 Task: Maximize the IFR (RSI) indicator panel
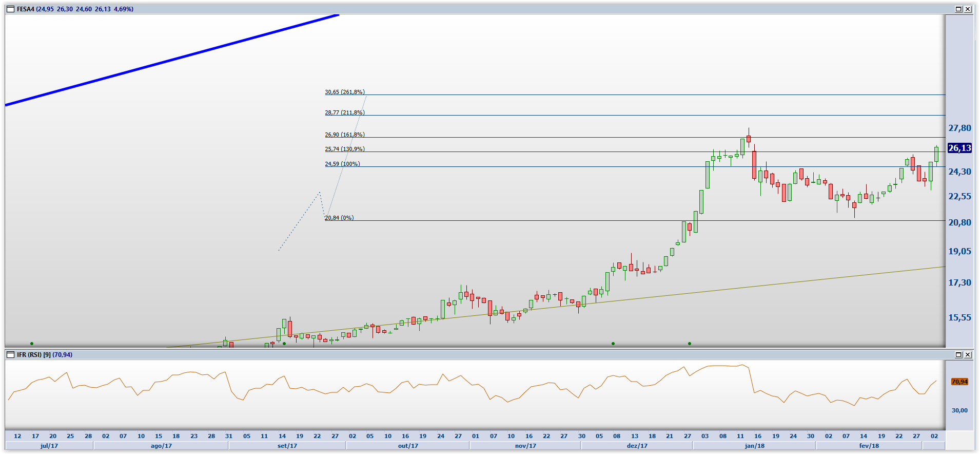(x=958, y=355)
